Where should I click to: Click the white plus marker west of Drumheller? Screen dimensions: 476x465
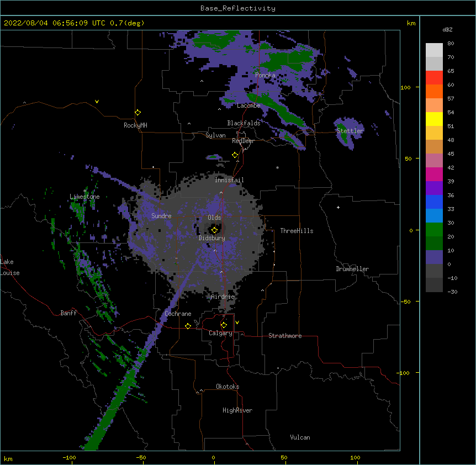[338, 207]
